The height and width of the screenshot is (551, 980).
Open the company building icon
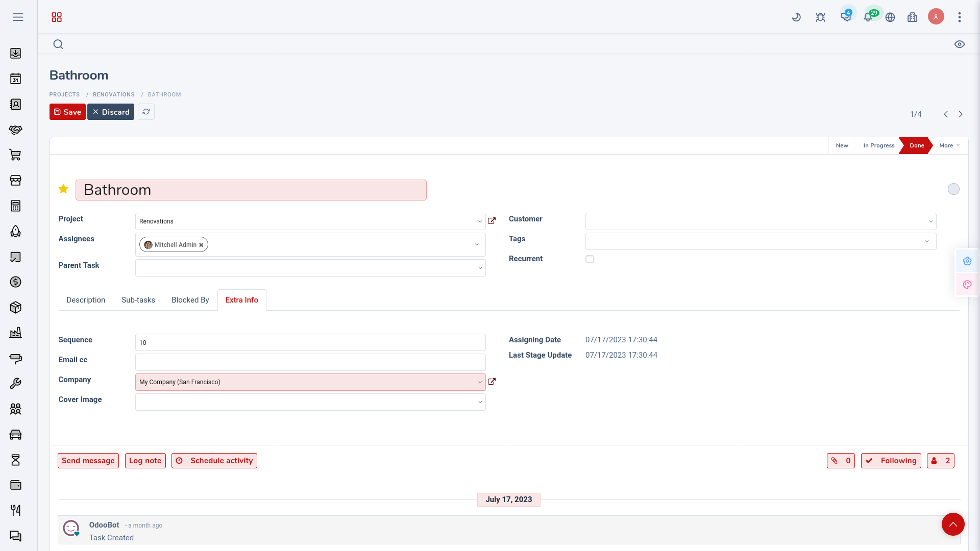click(913, 17)
